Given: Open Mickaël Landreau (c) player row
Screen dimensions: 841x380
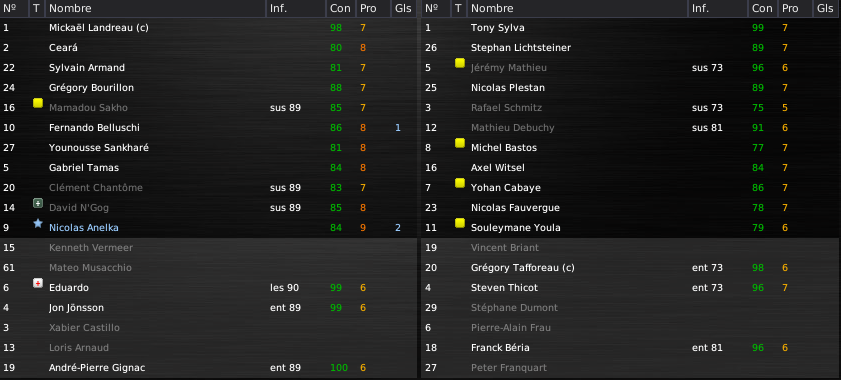Looking at the screenshot, I should [208, 27].
